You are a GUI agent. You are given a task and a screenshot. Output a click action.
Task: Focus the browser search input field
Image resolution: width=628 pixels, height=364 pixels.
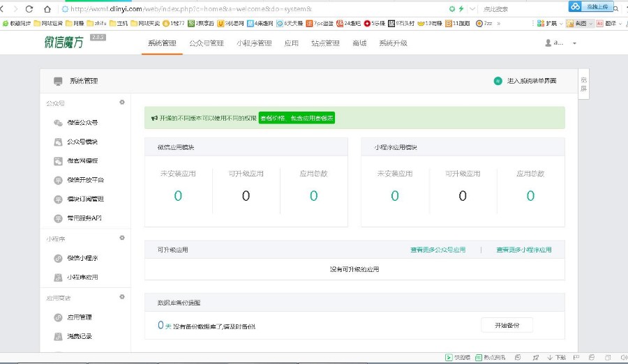pyautogui.click(x=521, y=9)
